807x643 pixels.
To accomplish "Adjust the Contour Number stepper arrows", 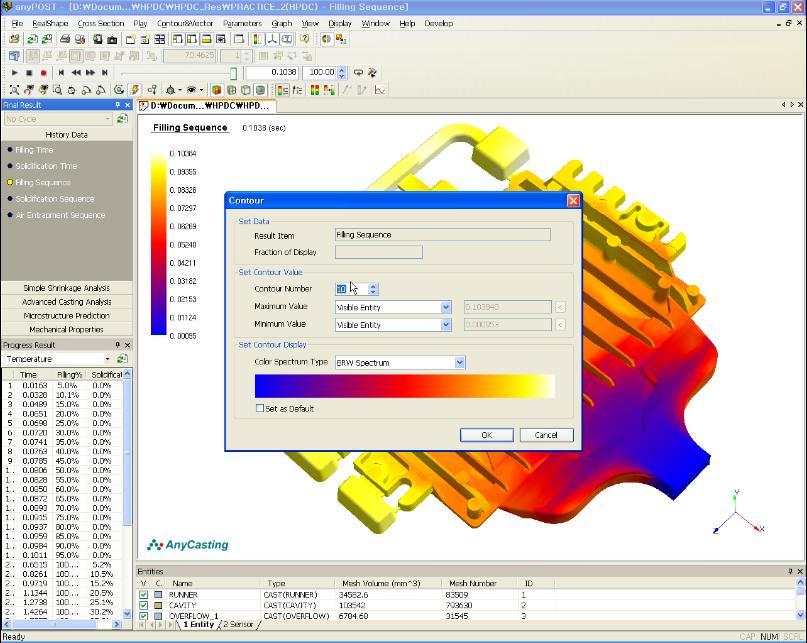I will click(x=374, y=289).
